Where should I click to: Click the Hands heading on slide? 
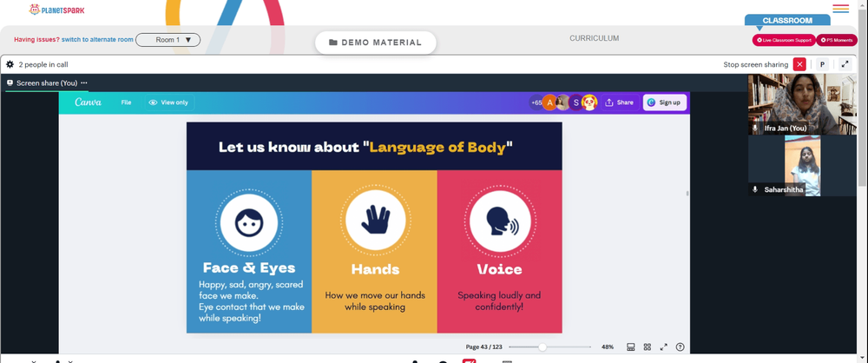(375, 269)
